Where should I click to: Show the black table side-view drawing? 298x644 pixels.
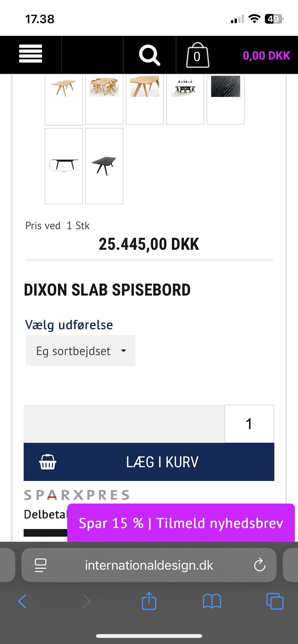(x=64, y=166)
